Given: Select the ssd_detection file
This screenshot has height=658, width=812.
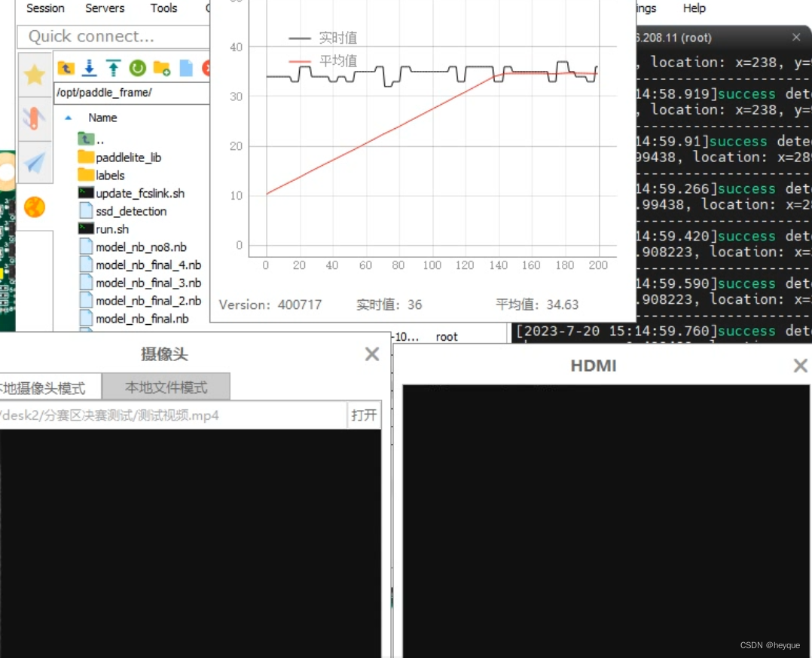Looking at the screenshot, I should pyautogui.click(x=123, y=211).
